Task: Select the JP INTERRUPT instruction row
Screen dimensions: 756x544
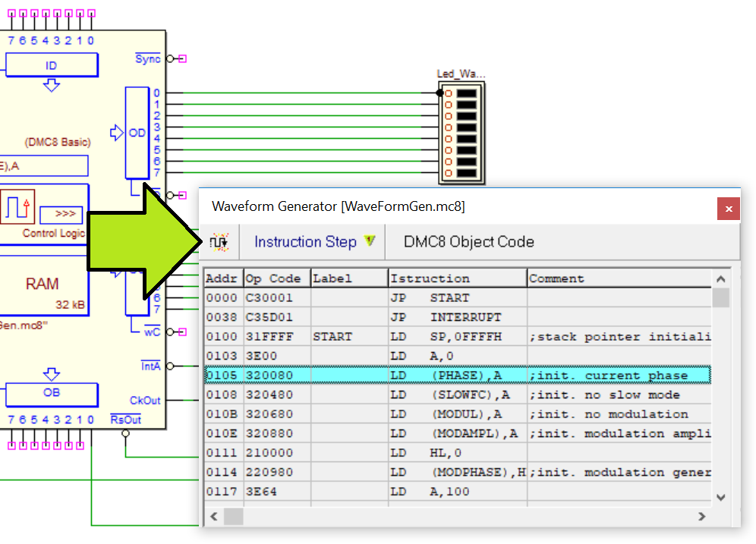Action: coord(458,317)
